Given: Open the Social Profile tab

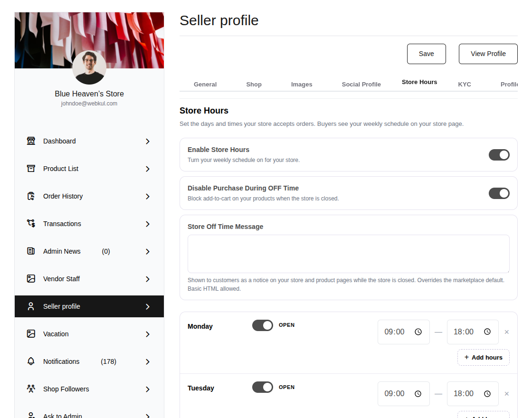Looking at the screenshot, I should coord(361,84).
